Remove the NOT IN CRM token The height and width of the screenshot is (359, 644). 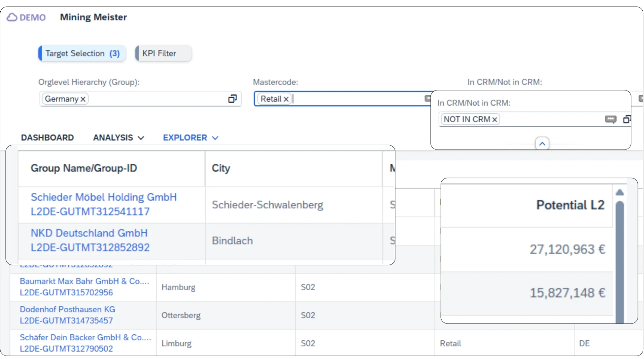[495, 120]
